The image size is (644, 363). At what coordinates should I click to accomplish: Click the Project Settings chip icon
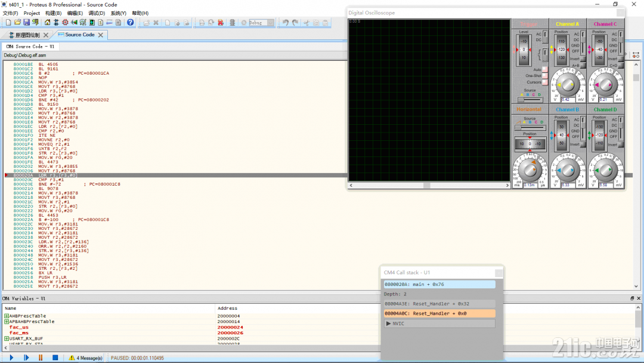[232, 23]
